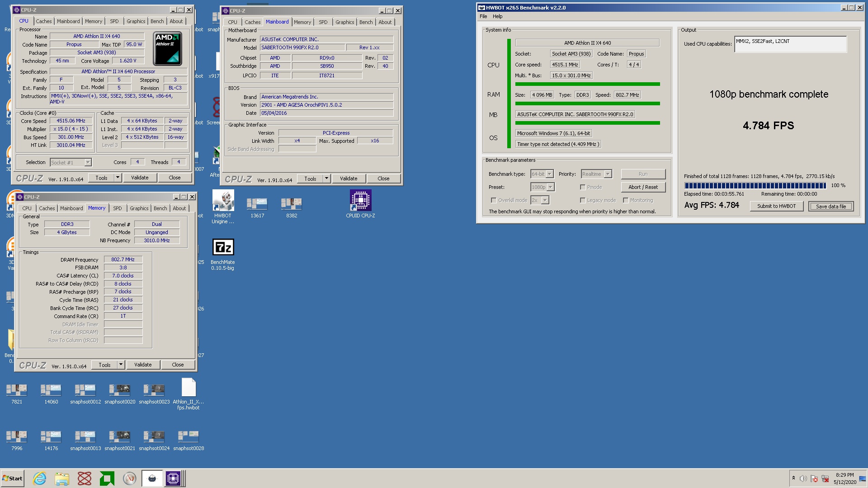This screenshot has height=488, width=868.
Task: Expand Tools arrow in the Memory window
Action: pyautogui.click(x=121, y=365)
